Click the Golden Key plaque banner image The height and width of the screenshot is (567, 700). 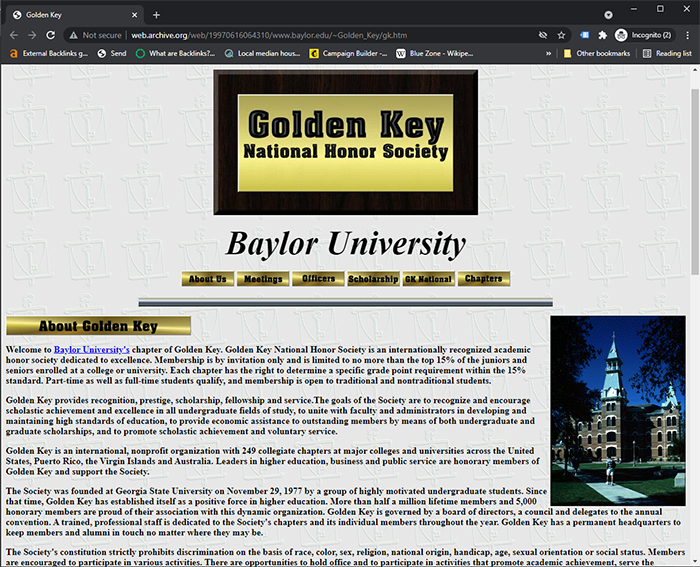click(x=346, y=142)
